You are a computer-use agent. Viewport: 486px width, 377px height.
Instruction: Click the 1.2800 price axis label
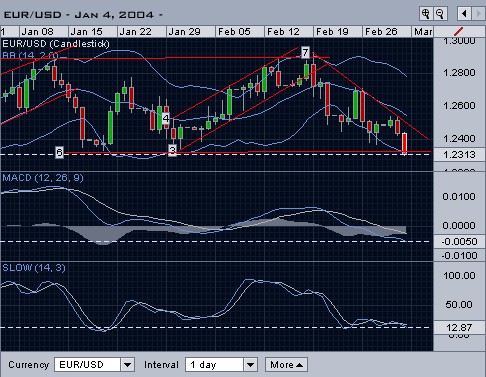pyautogui.click(x=459, y=72)
